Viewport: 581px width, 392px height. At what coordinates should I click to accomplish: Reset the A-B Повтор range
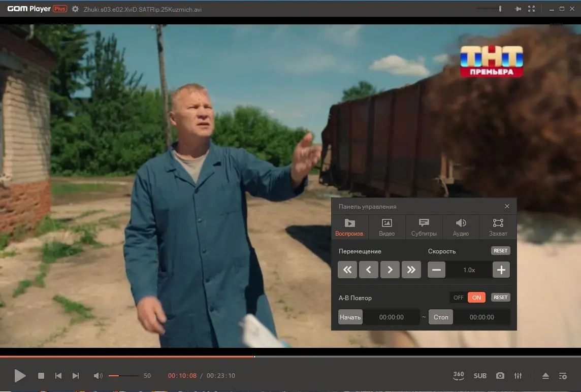501,298
